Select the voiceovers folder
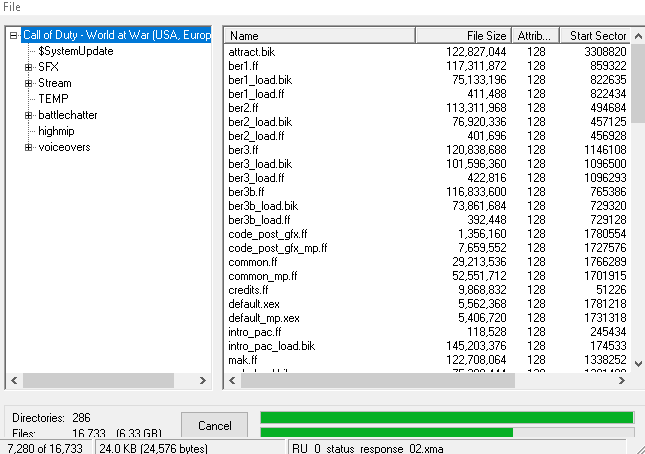The width and height of the screenshot is (645, 454). 64,147
